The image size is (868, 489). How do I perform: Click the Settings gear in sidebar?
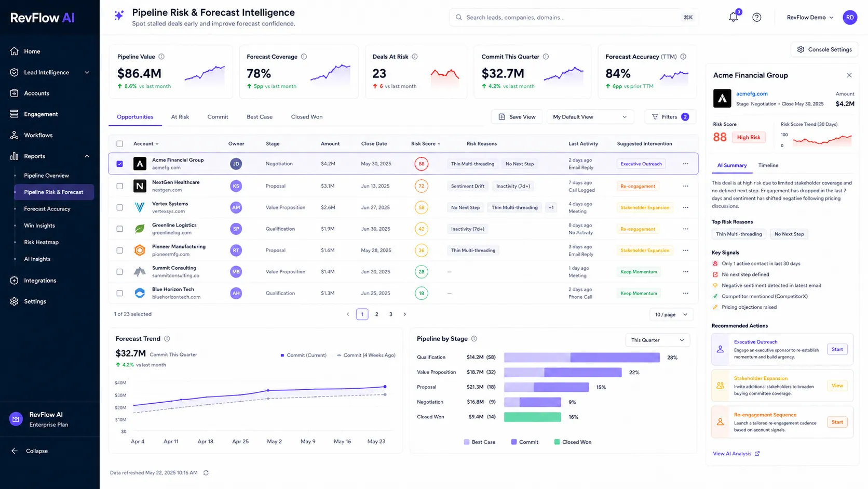click(15, 301)
